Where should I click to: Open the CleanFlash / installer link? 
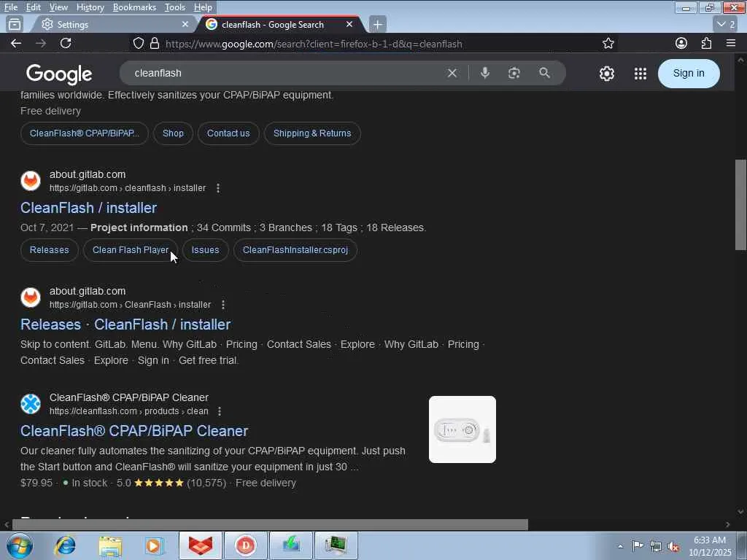point(88,208)
